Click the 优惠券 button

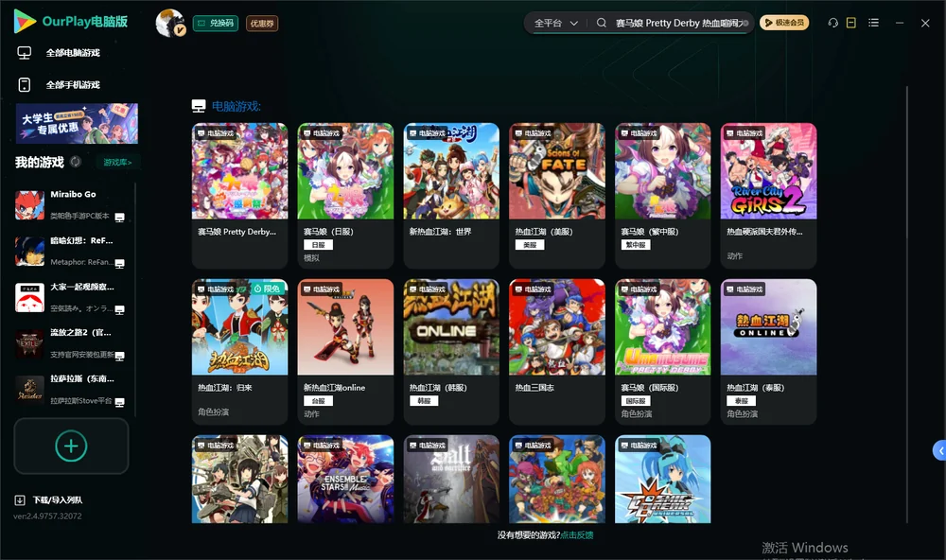(x=262, y=23)
